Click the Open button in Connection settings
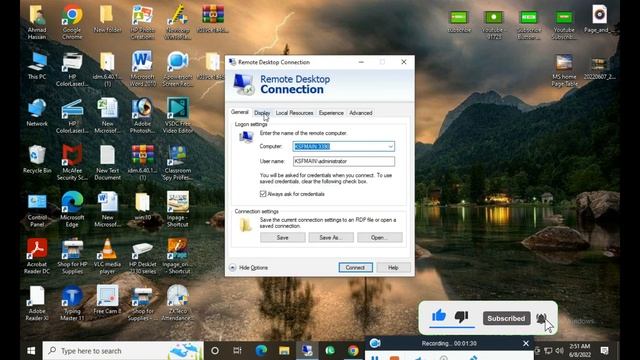Image resolution: width=640 pixels, height=360 pixels. (380, 237)
